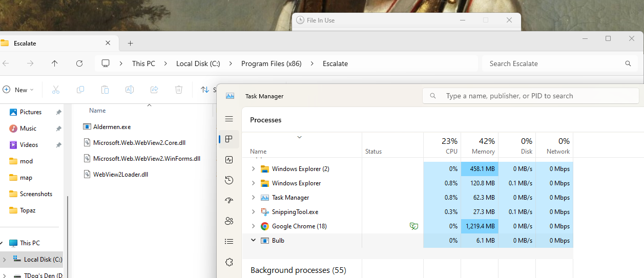This screenshot has width=644, height=278.
Task: Click the efficiency mode leaf icon for Chrome
Action: click(414, 226)
